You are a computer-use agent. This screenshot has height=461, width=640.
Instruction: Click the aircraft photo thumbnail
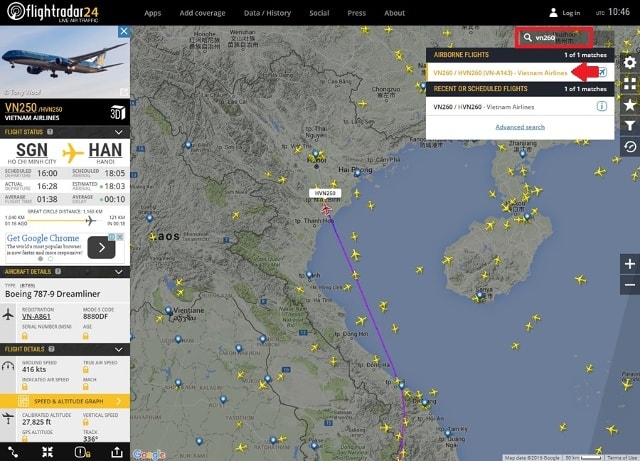pyautogui.click(x=65, y=62)
